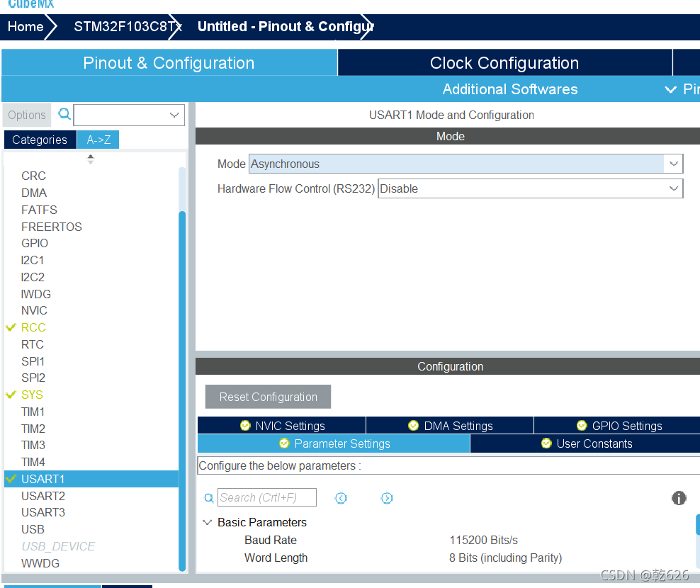Select SPI1 in peripheral list

[x=33, y=361]
